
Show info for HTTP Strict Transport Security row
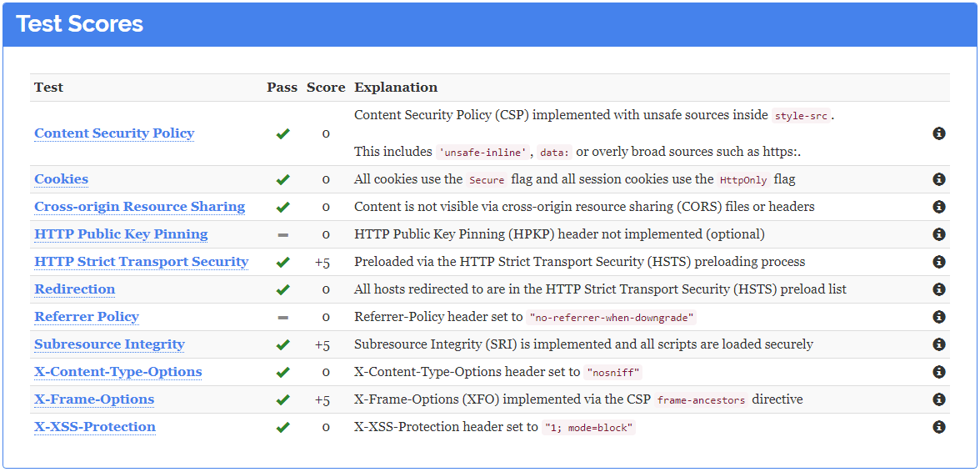pyautogui.click(x=938, y=262)
